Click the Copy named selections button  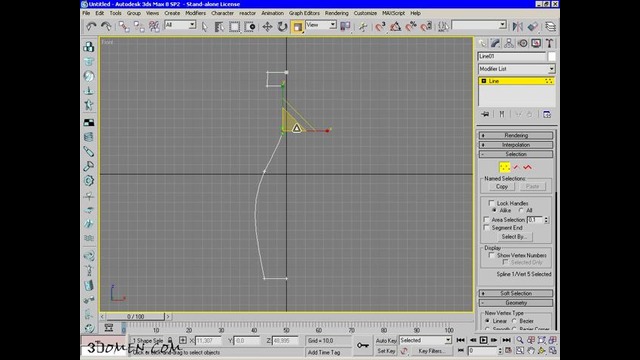[x=502, y=187]
